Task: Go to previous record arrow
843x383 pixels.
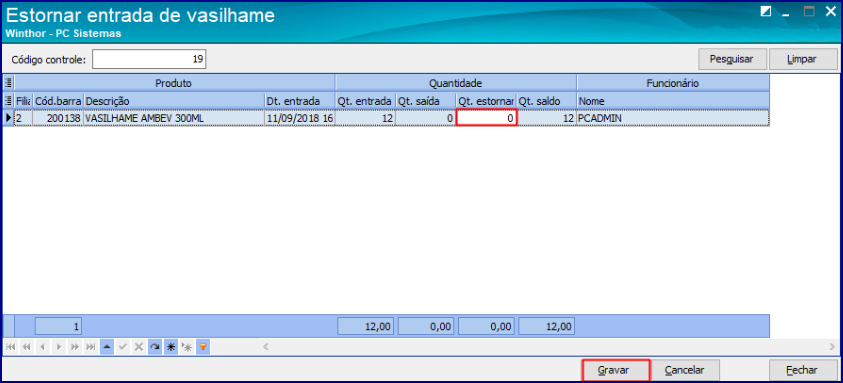Action: [x=42, y=347]
